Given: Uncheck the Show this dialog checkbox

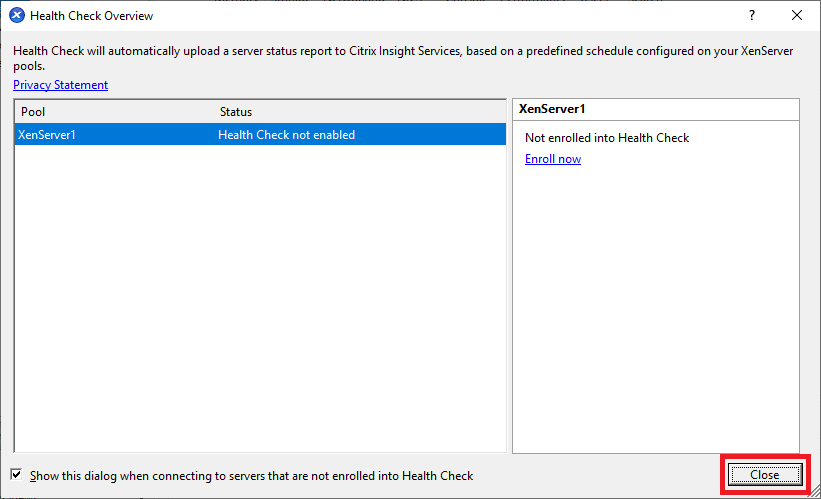Looking at the screenshot, I should [17, 475].
